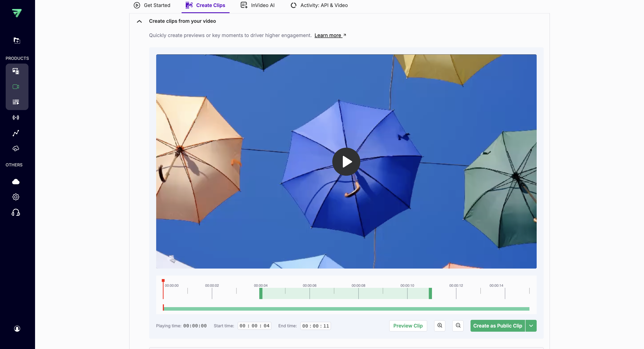
Task: Open the analytics icon in sidebar
Action: [16, 133]
